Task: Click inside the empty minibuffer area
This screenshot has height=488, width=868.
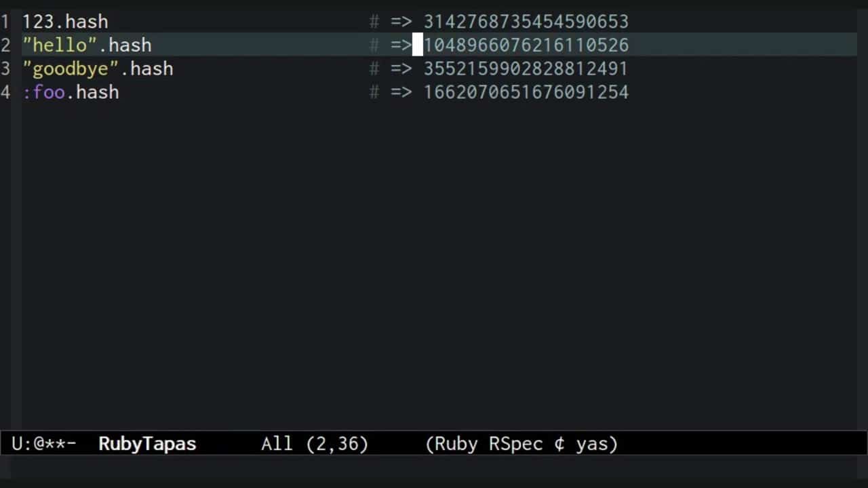Action: [434, 474]
